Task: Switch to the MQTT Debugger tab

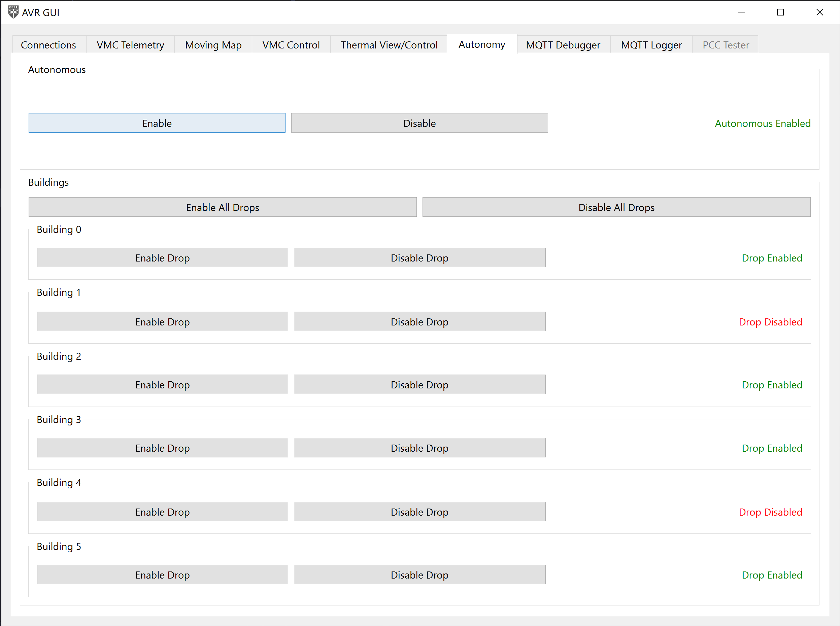Action: (563, 45)
